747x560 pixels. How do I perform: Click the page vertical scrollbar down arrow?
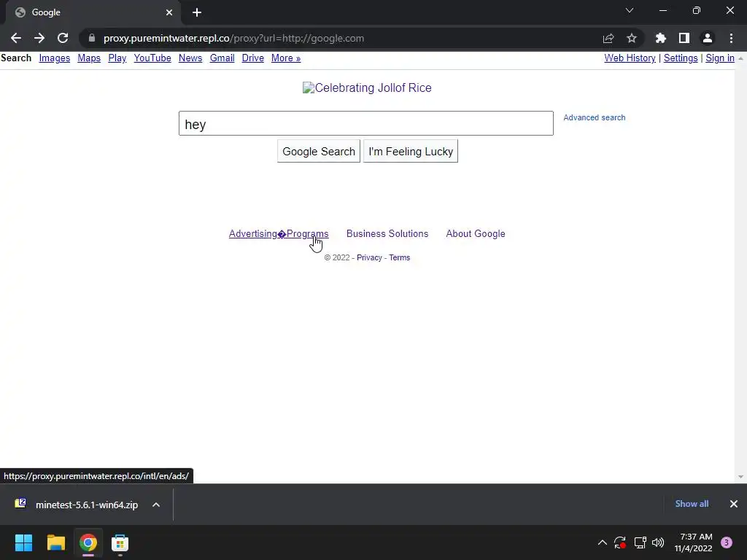pyautogui.click(x=740, y=477)
